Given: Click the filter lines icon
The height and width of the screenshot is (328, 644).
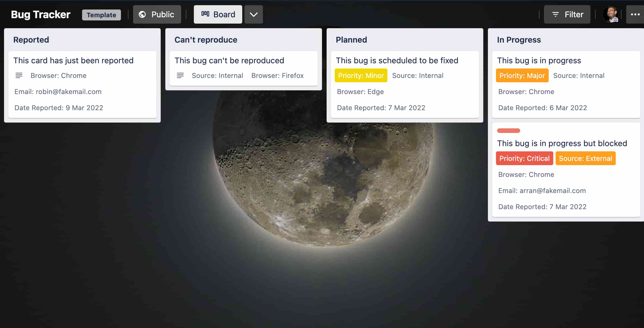Looking at the screenshot, I should pyautogui.click(x=555, y=14).
